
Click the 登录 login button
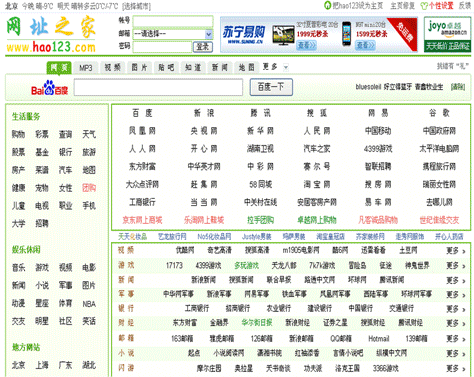click(x=203, y=47)
